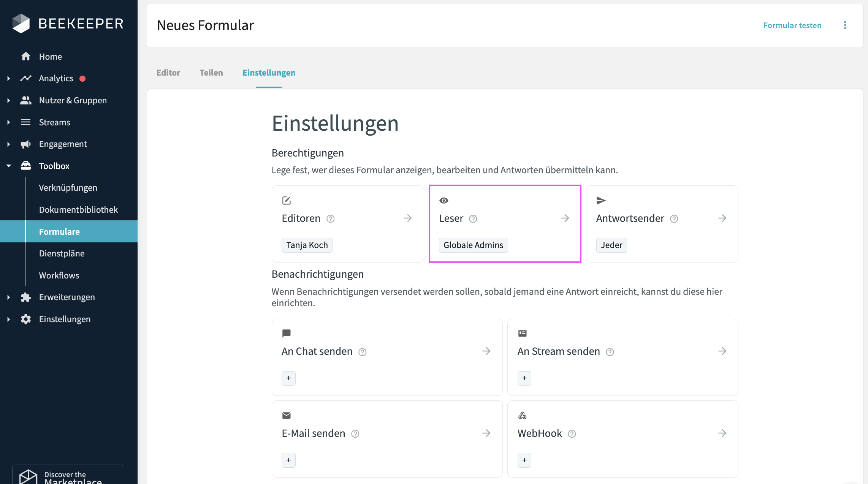Collapse the Toolbox sidebar section
The image size is (868, 484).
[x=9, y=166]
